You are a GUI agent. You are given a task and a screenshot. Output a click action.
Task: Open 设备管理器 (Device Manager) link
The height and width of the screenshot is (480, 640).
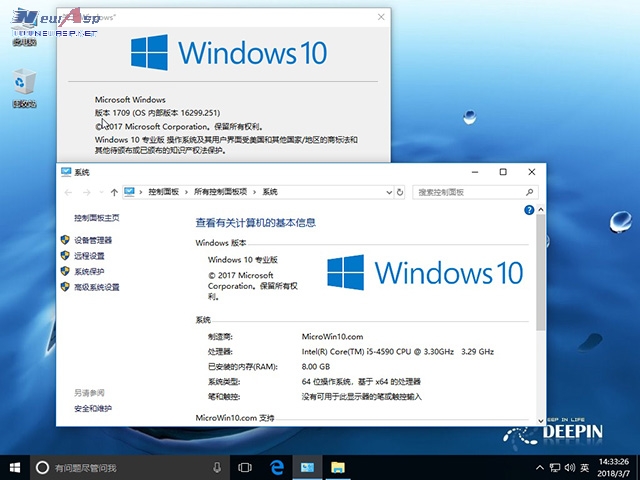(x=93, y=240)
